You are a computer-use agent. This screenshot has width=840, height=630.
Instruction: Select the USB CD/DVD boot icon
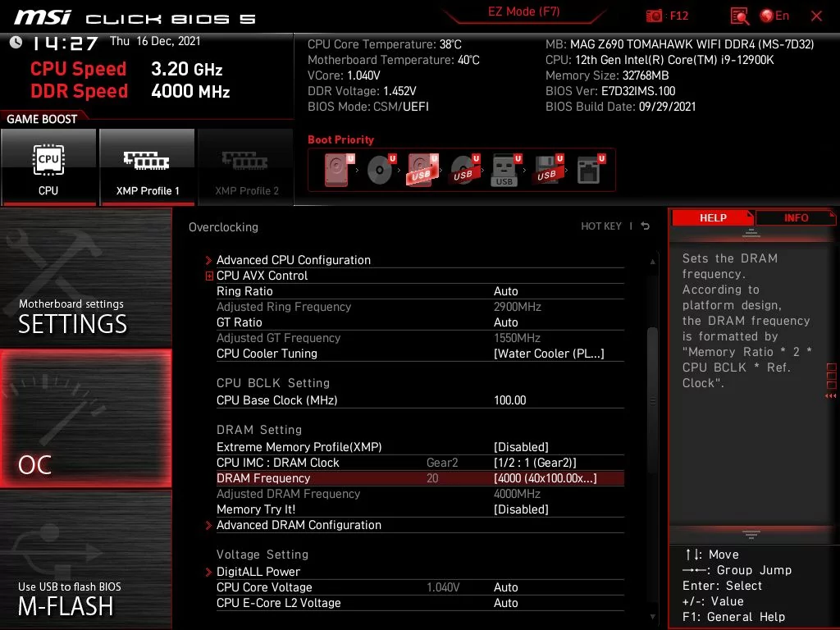point(465,170)
